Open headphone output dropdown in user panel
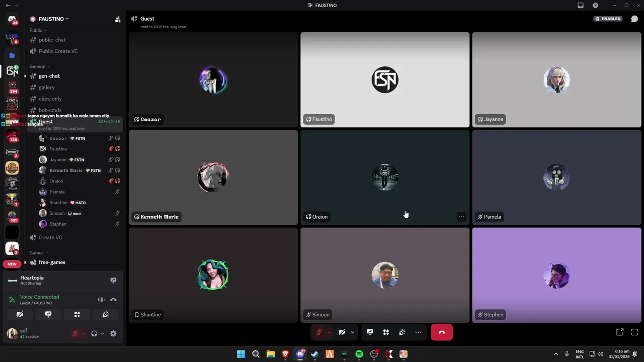The height and width of the screenshot is (362, 644). point(103,333)
